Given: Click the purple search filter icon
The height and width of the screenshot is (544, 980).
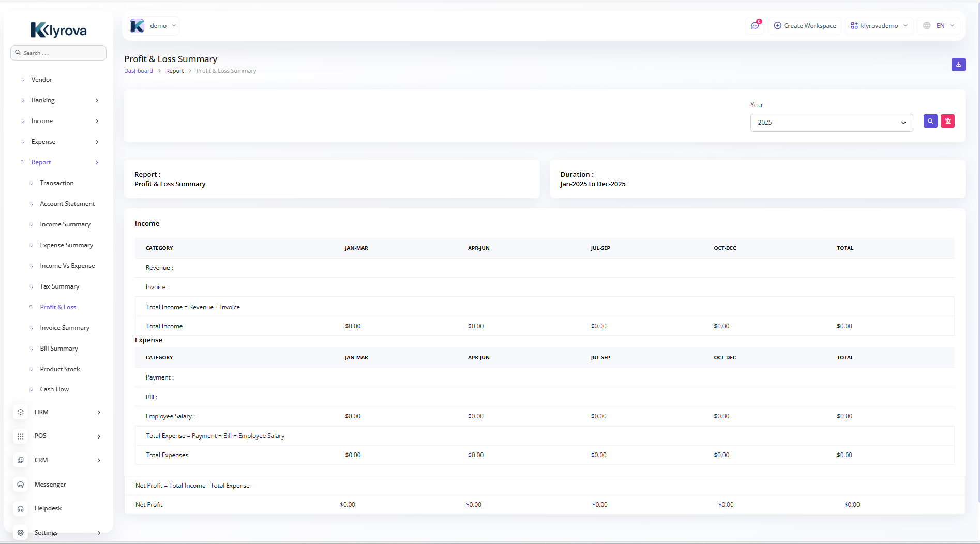Looking at the screenshot, I should 930,121.
